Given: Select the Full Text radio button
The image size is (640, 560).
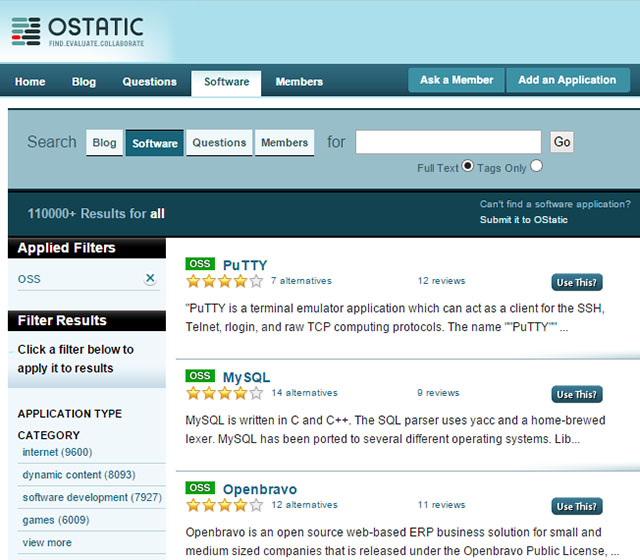Looking at the screenshot, I should 467,166.
